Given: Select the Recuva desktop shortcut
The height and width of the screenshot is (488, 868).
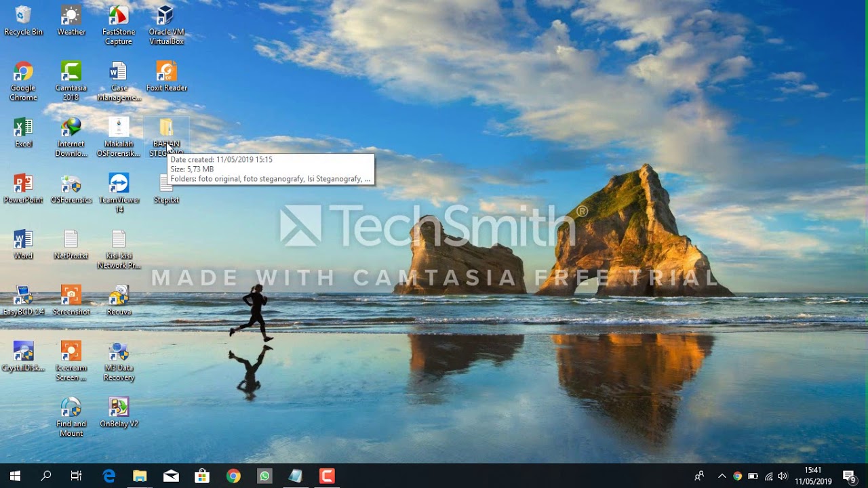Looking at the screenshot, I should 119,302.
